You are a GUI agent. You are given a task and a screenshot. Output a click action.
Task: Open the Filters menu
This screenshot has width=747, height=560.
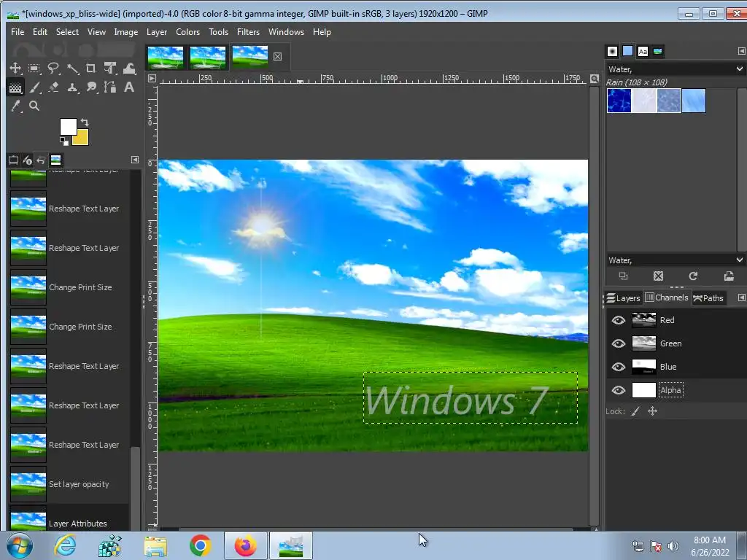[x=248, y=32]
